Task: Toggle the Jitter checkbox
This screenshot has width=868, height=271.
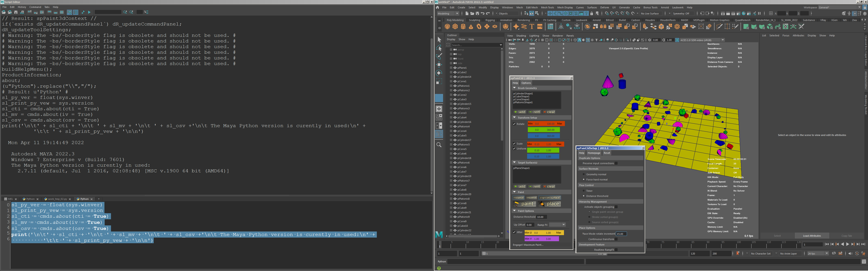Action: [x=514, y=232]
